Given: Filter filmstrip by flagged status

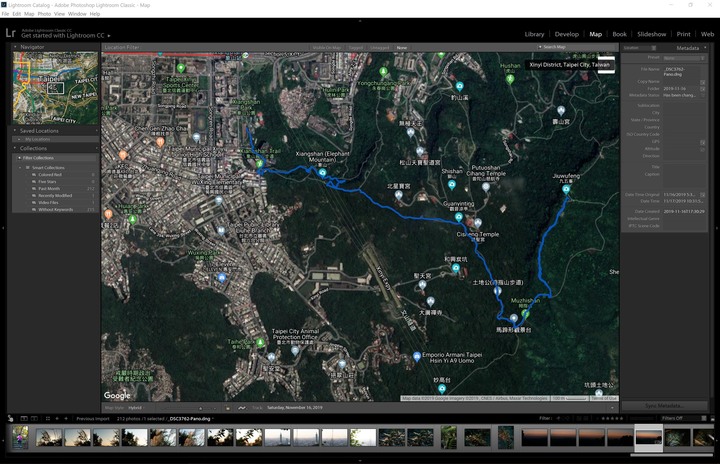Looking at the screenshot, I should point(558,418).
